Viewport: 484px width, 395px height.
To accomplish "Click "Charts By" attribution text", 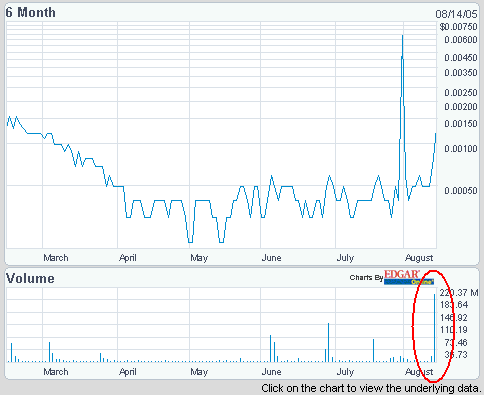I will tap(366, 278).
